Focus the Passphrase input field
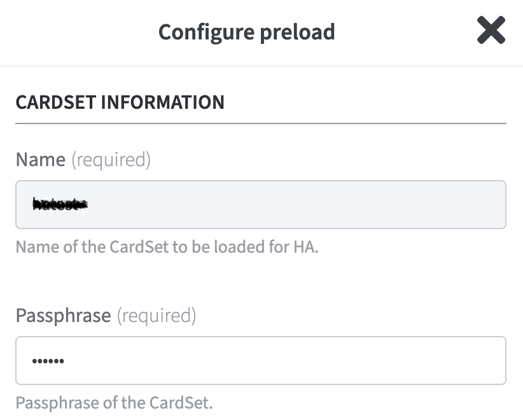This screenshot has height=420, width=523. coord(261,361)
